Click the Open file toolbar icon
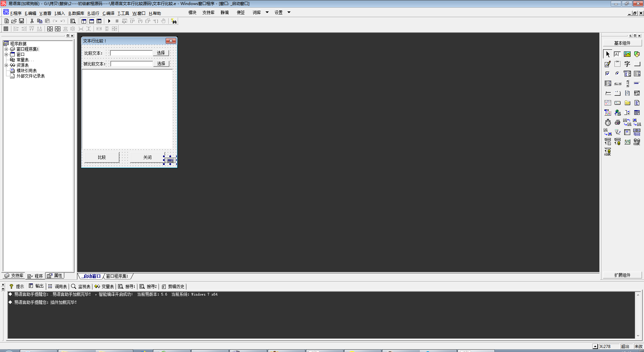This screenshot has height=352, width=644. (x=14, y=21)
